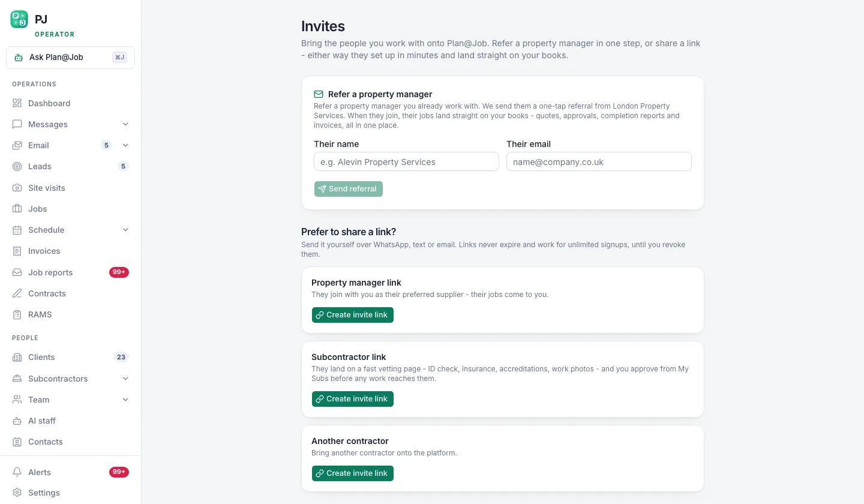The width and height of the screenshot is (864, 504).
Task: Click the Send referral button
Action: click(x=349, y=189)
